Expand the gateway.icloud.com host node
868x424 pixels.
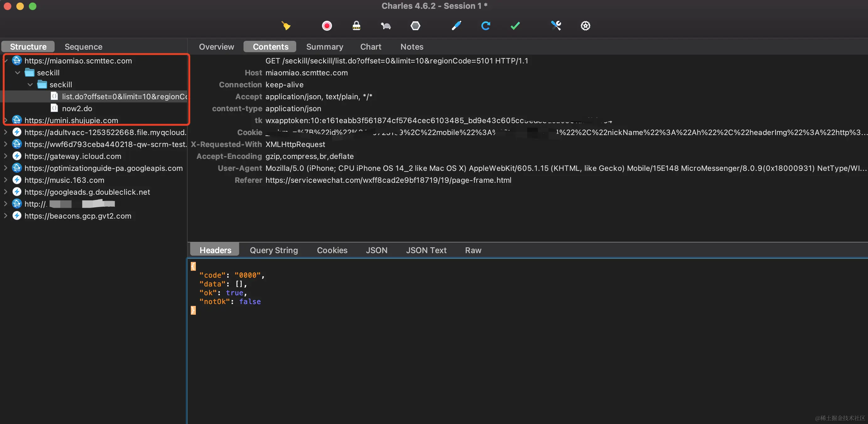(5, 156)
